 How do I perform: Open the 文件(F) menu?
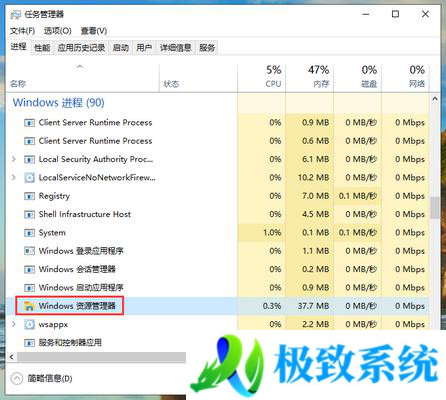point(22,31)
